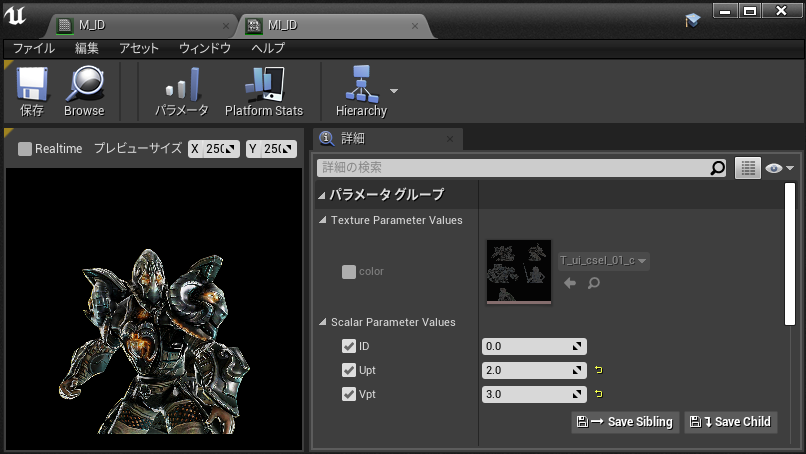Open the T_ui_csel_01_c texture dropdown

pyautogui.click(x=603, y=261)
